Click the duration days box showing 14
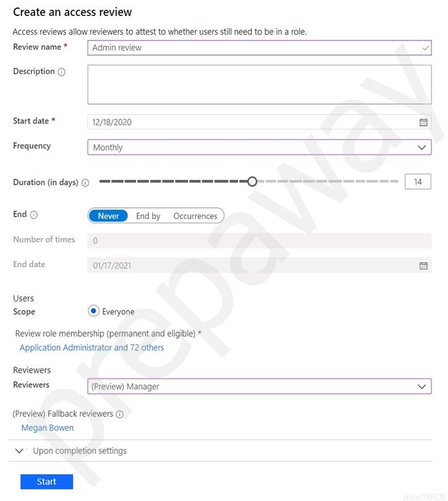The image size is (448, 501). (418, 182)
